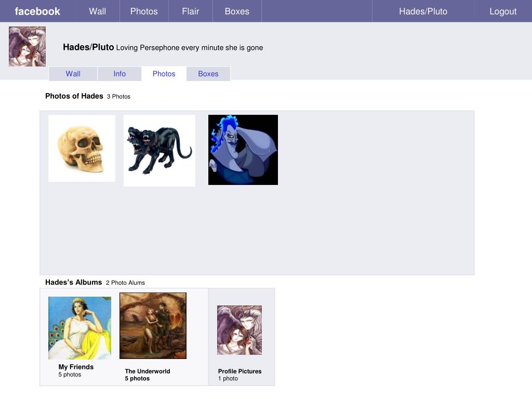Open the My Friends album cover image

79,328
